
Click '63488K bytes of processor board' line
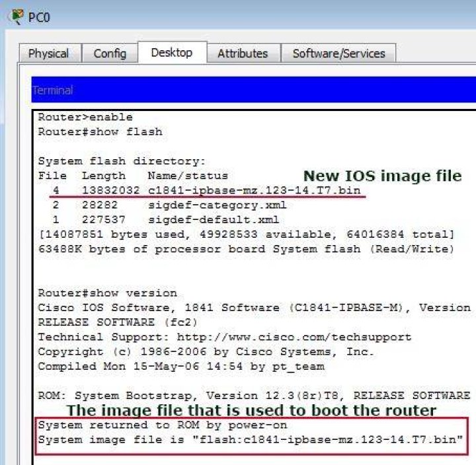(247, 249)
